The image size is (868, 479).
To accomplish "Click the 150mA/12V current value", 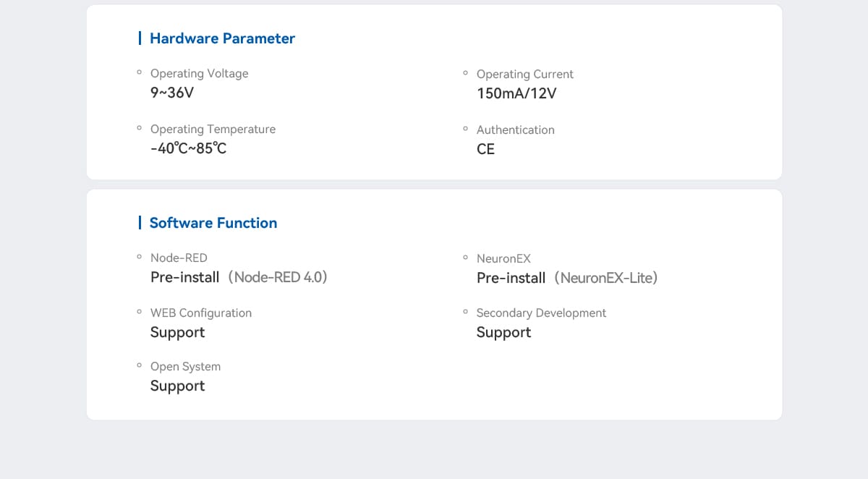I will (x=516, y=93).
